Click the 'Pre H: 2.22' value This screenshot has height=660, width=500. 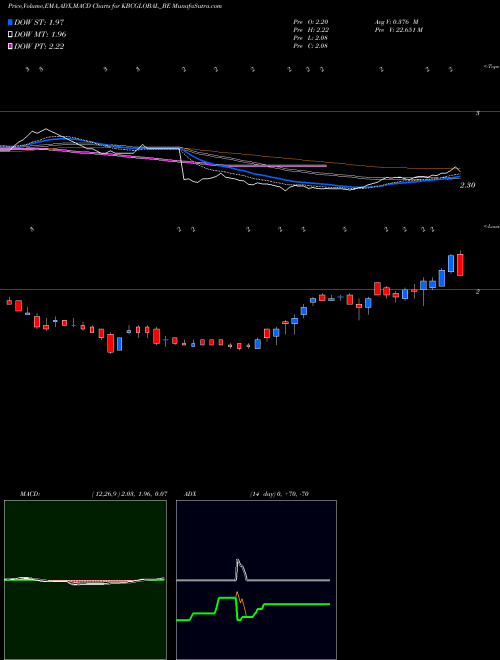(x=311, y=30)
